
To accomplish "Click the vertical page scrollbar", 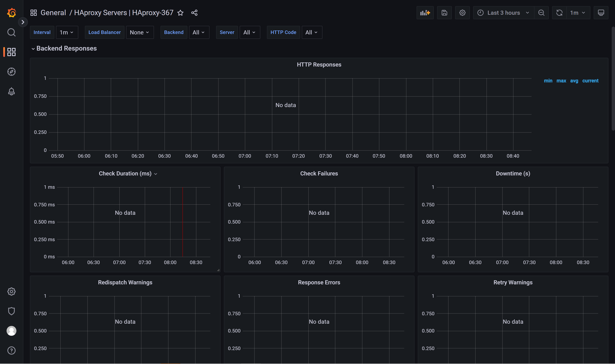I will click(613, 78).
